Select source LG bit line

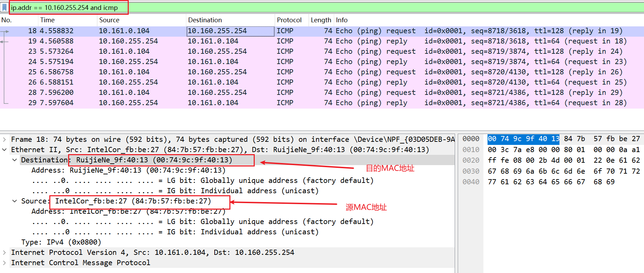coord(202,222)
